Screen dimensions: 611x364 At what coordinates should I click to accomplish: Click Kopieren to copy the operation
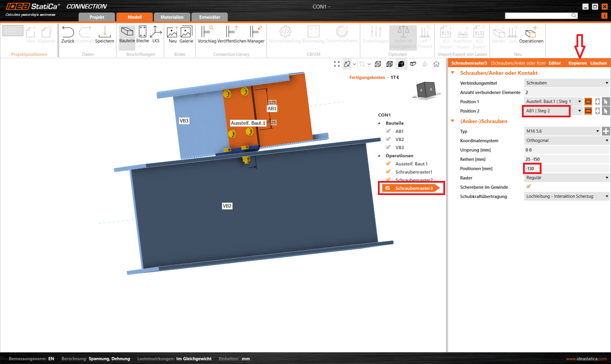[577, 63]
